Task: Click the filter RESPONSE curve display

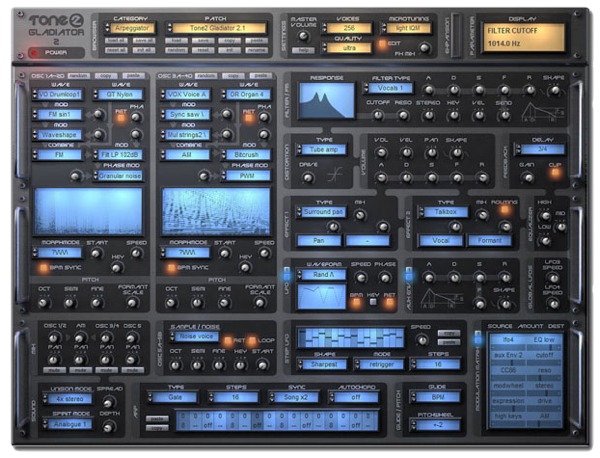Action: (326, 101)
